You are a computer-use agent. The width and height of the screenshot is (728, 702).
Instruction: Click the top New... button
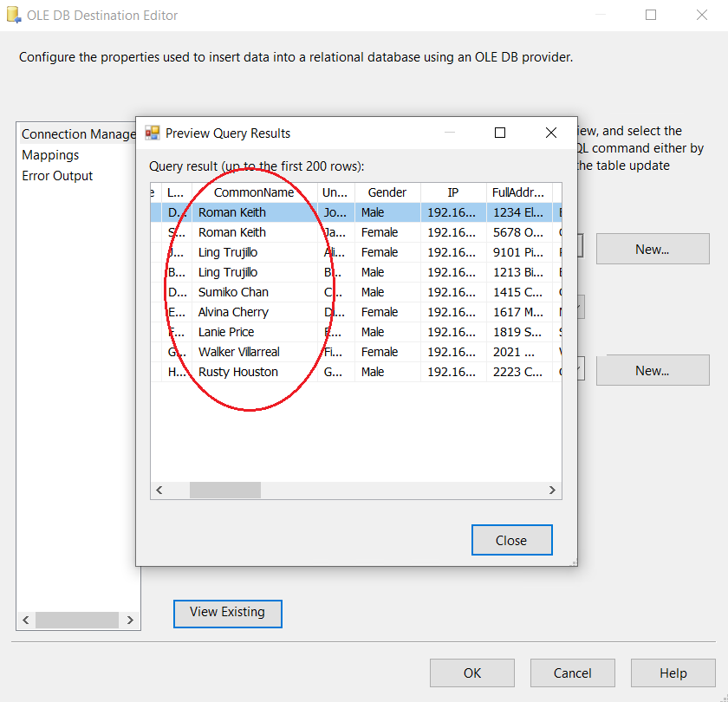pyautogui.click(x=652, y=250)
